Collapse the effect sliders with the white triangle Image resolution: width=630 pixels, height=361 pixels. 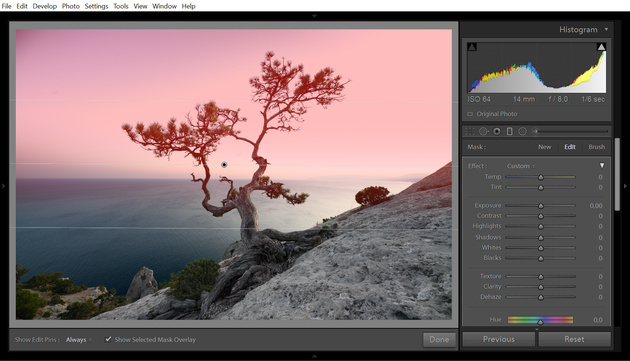(602, 166)
